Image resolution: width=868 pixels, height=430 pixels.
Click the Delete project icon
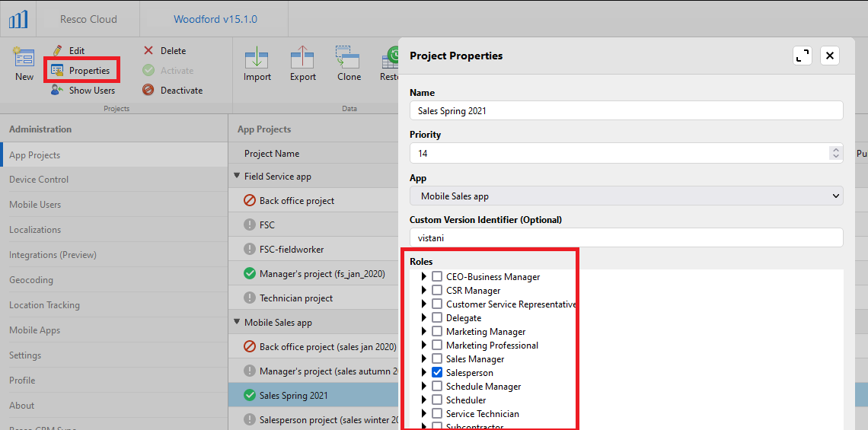click(x=148, y=51)
